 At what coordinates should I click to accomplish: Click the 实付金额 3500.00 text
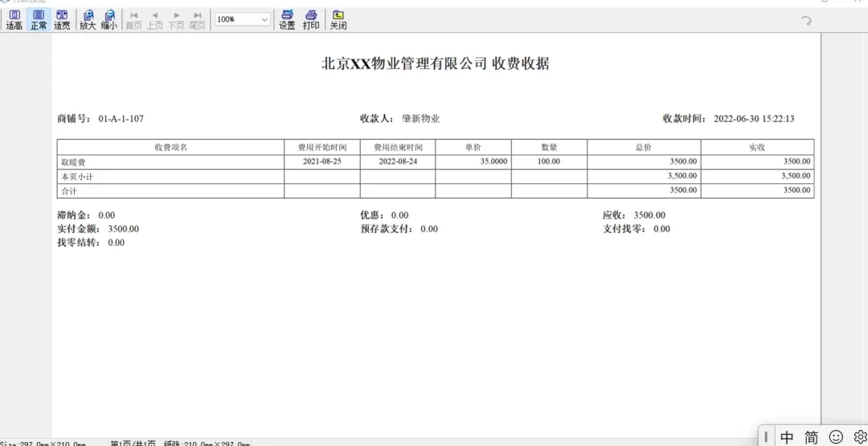pyautogui.click(x=98, y=228)
